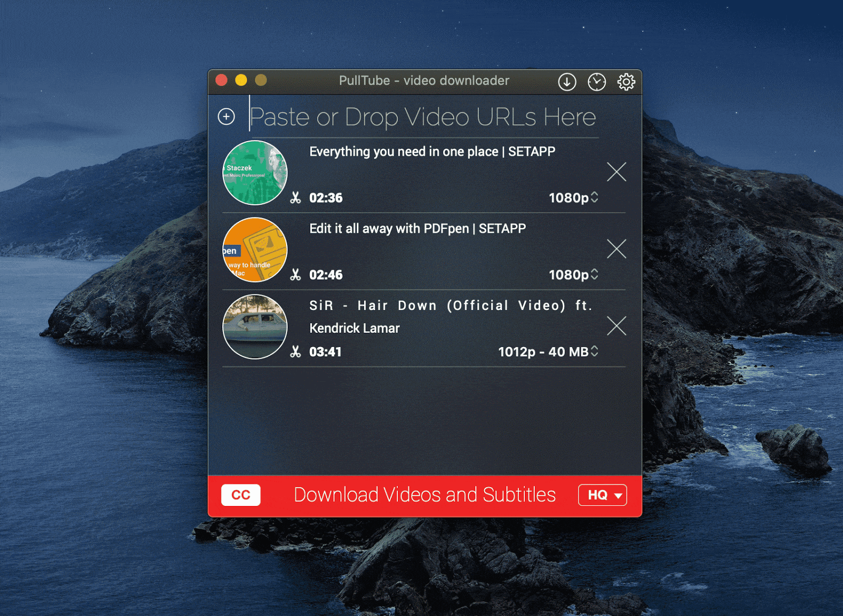Click the 03:41 duration
The width and height of the screenshot is (843, 616).
click(325, 352)
